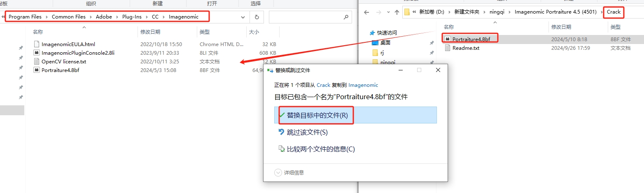The height and width of the screenshot is (193, 644).
Task: Open 快速访问 in right navigation pane
Action: click(x=387, y=33)
